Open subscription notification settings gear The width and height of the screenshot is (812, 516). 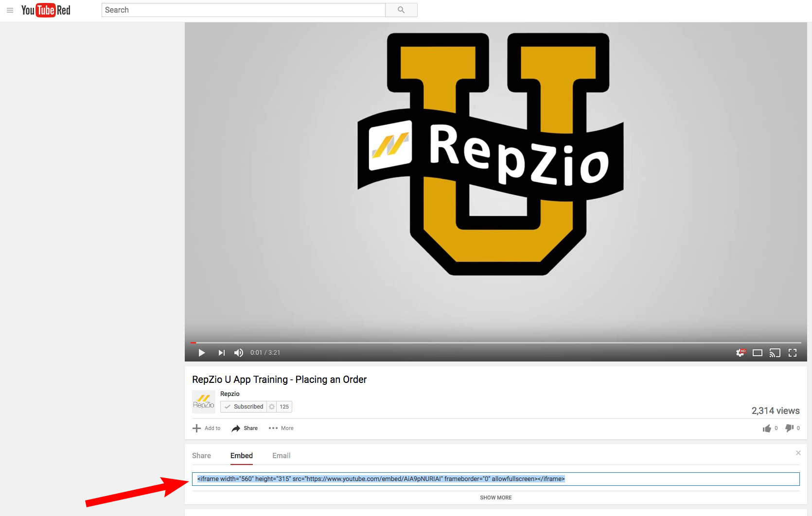click(x=272, y=407)
